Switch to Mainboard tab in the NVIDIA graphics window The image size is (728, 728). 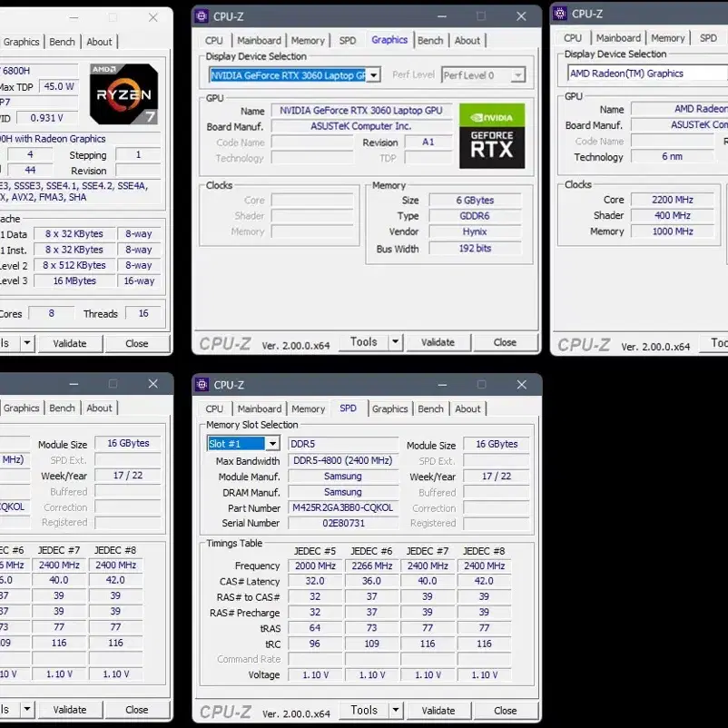coord(259,40)
